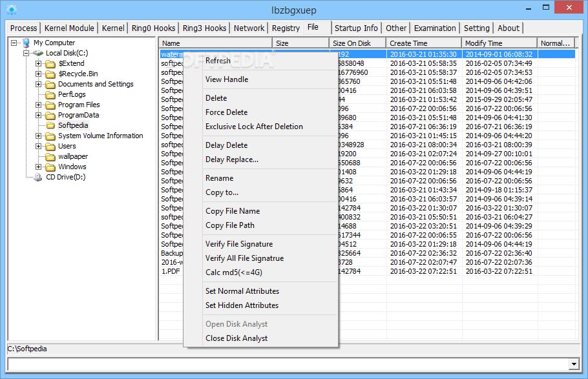588x379 pixels.
Task: Click create time 2016-03-22 07:22:51 cell
Action: [x=423, y=271]
